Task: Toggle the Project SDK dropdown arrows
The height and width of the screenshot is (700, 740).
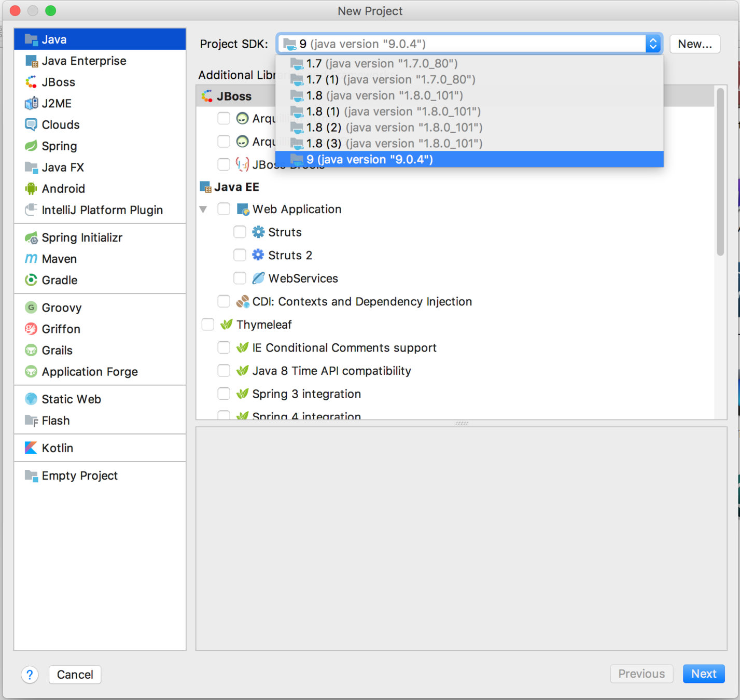Action: 653,44
